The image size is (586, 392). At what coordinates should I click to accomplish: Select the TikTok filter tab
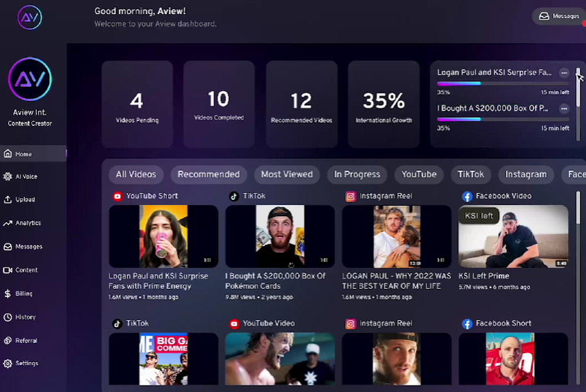coord(471,175)
